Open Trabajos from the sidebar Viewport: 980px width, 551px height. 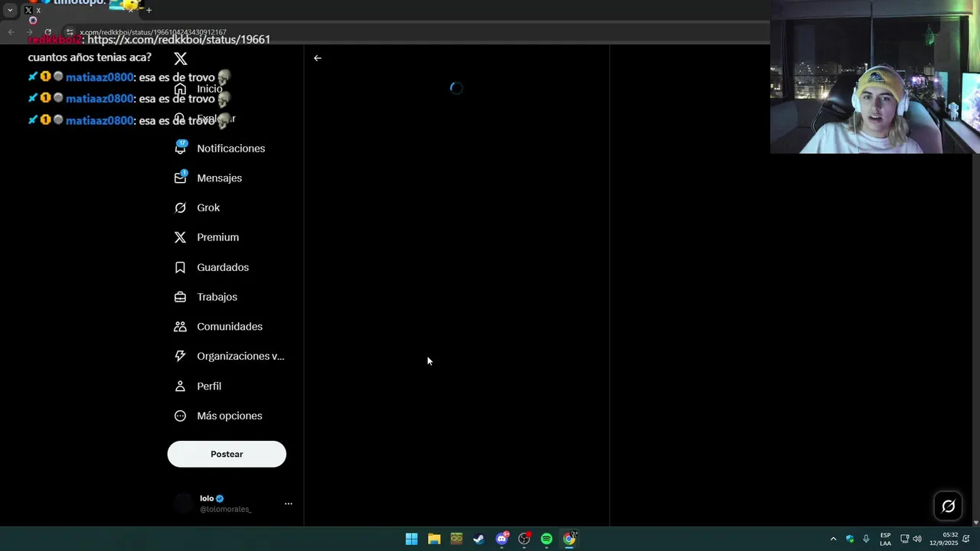tap(206, 297)
